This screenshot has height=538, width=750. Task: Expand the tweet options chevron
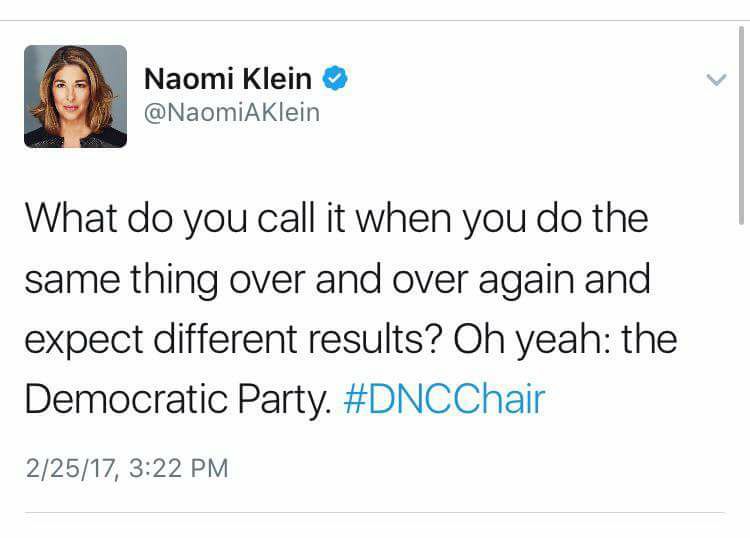pos(716,79)
